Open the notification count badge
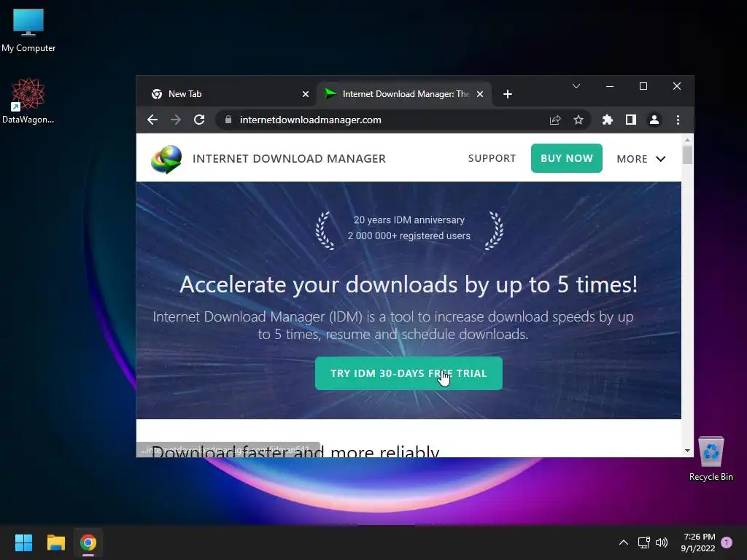 point(727,542)
